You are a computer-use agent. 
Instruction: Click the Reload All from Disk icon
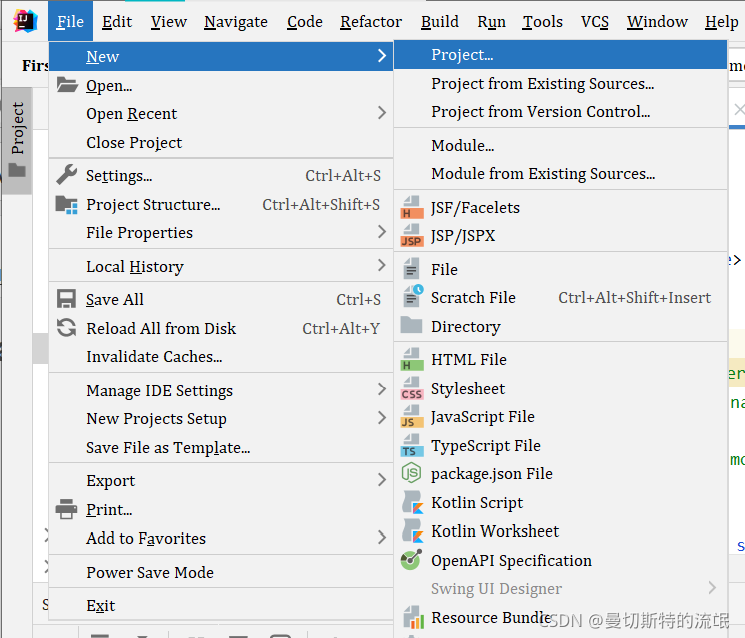click(x=66, y=328)
